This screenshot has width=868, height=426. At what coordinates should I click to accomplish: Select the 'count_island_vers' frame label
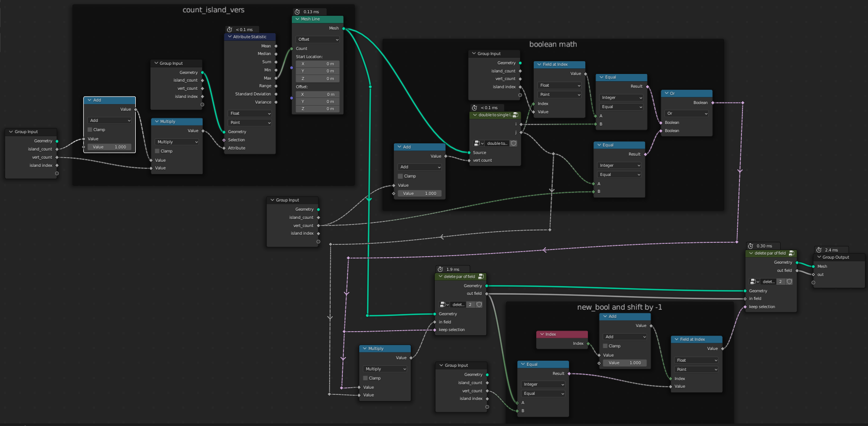click(x=213, y=10)
